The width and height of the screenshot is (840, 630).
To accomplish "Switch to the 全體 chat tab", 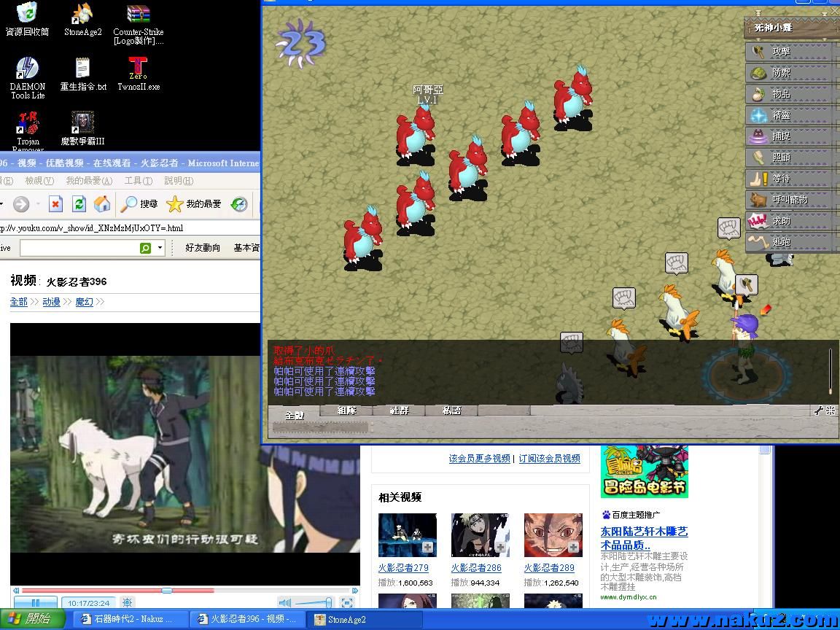I will pyautogui.click(x=294, y=414).
